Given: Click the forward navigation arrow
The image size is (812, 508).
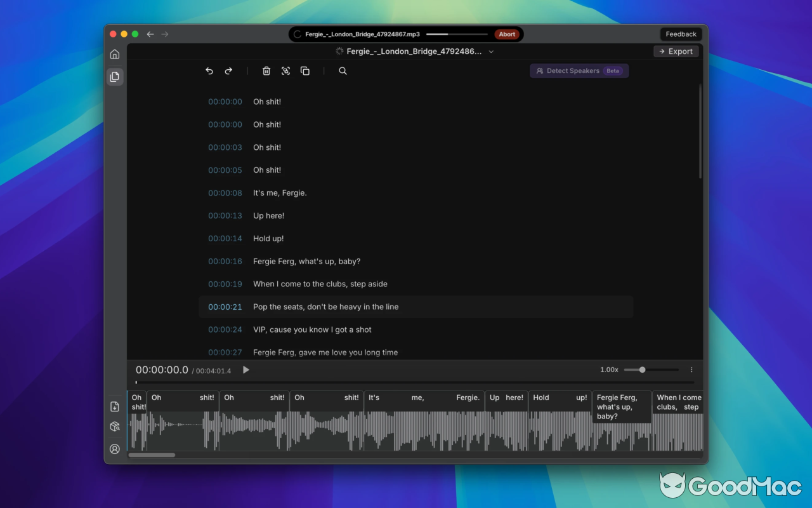Looking at the screenshot, I should point(165,34).
